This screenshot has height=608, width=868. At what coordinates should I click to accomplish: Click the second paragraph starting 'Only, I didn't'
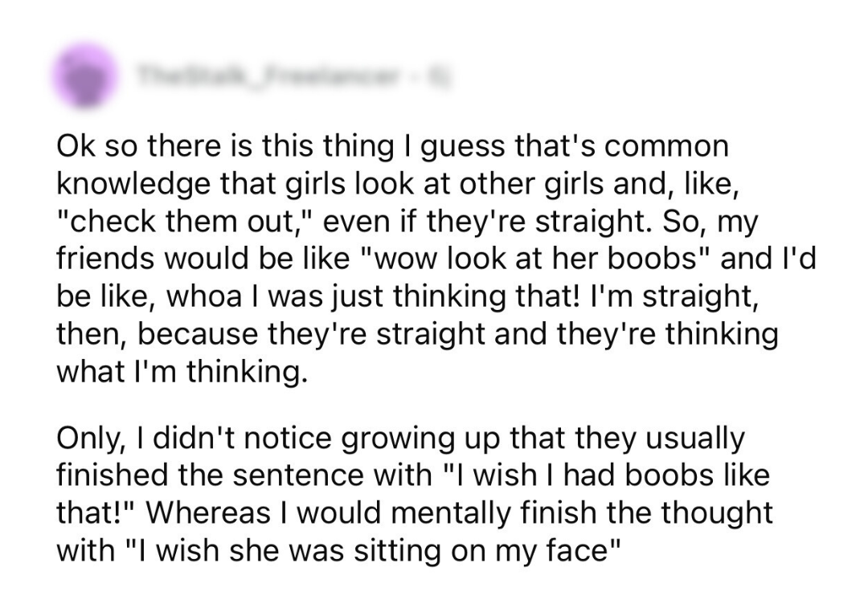pyautogui.click(x=414, y=494)
